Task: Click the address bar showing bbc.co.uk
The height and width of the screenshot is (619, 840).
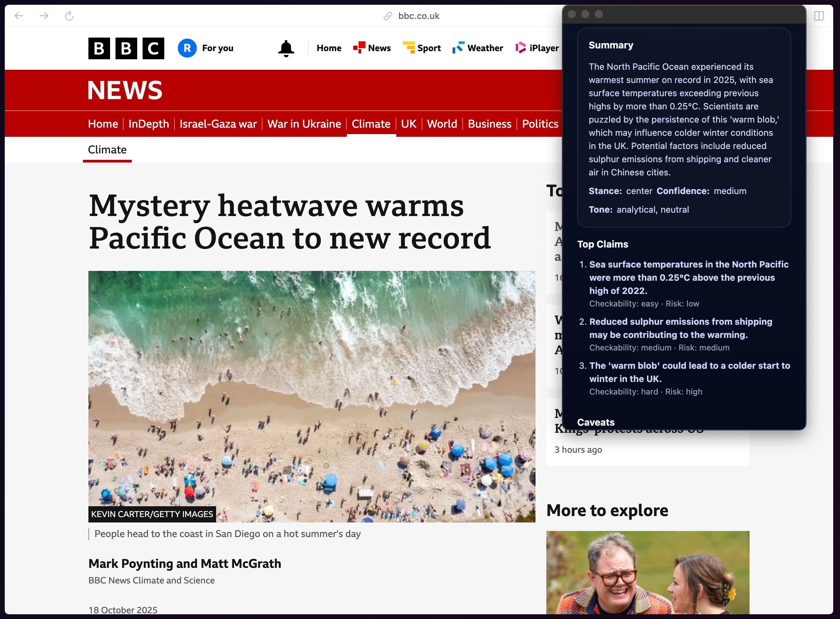Action: click(x=419, y=16)
